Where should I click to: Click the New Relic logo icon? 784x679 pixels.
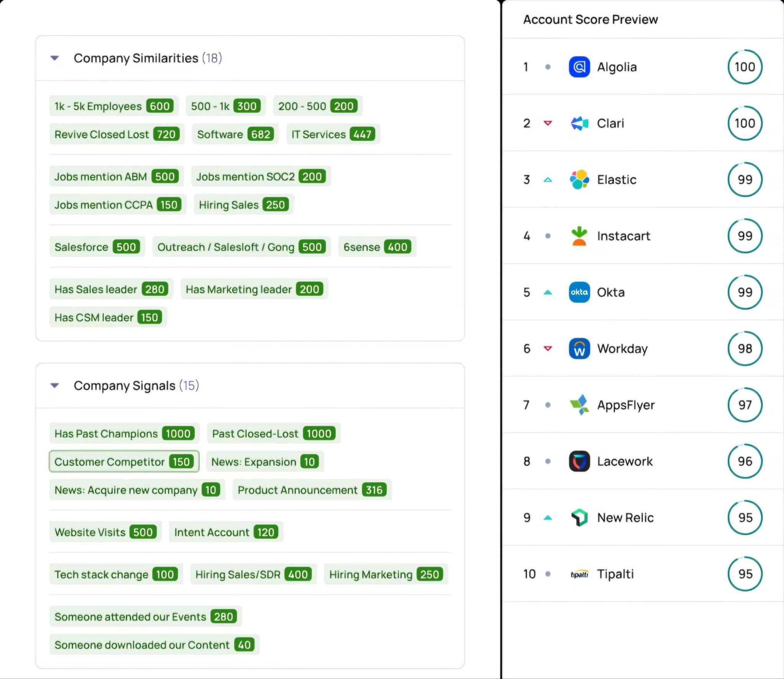coord(579,517)
